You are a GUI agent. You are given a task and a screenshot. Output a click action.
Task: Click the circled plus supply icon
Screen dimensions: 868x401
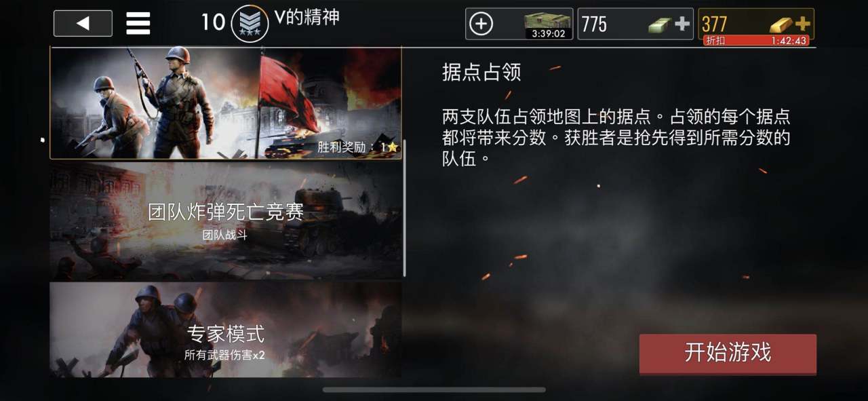[481, 24]
